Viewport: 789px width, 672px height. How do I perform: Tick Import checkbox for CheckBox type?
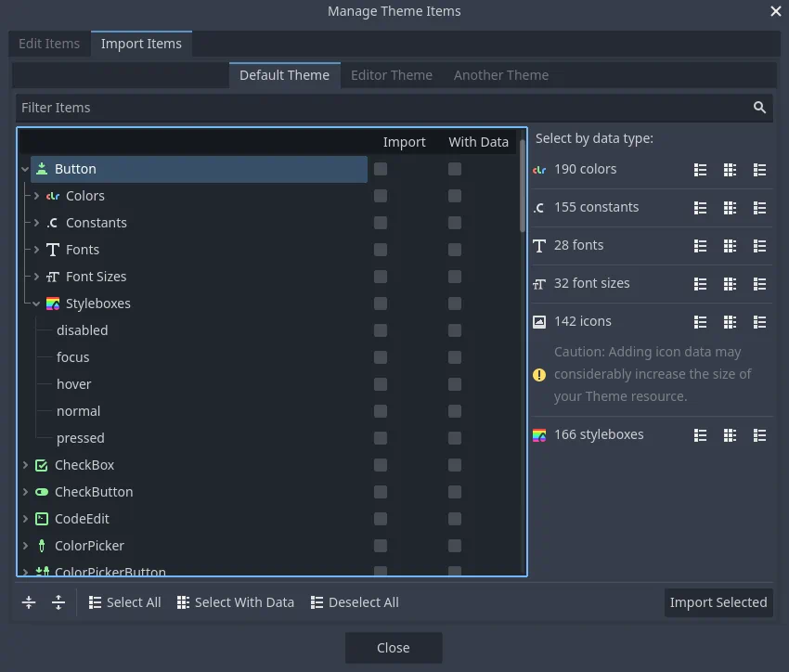click(x=381, y=465)
